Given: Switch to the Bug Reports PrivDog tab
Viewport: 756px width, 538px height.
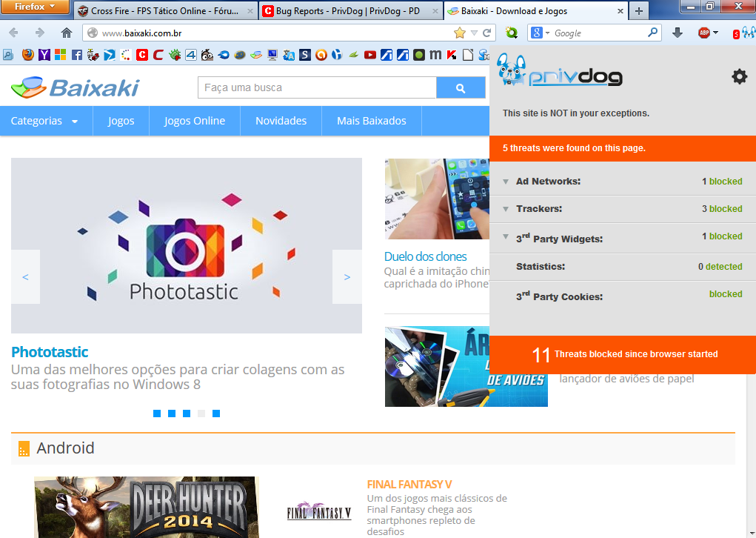Looking at the screenshot, I should pyautogui.click(x=350, y=10).
